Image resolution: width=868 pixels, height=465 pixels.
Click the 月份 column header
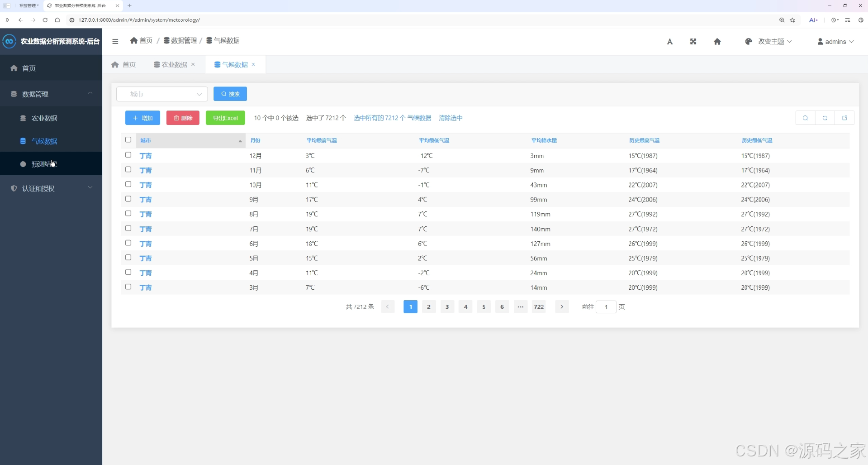[256, 140]
